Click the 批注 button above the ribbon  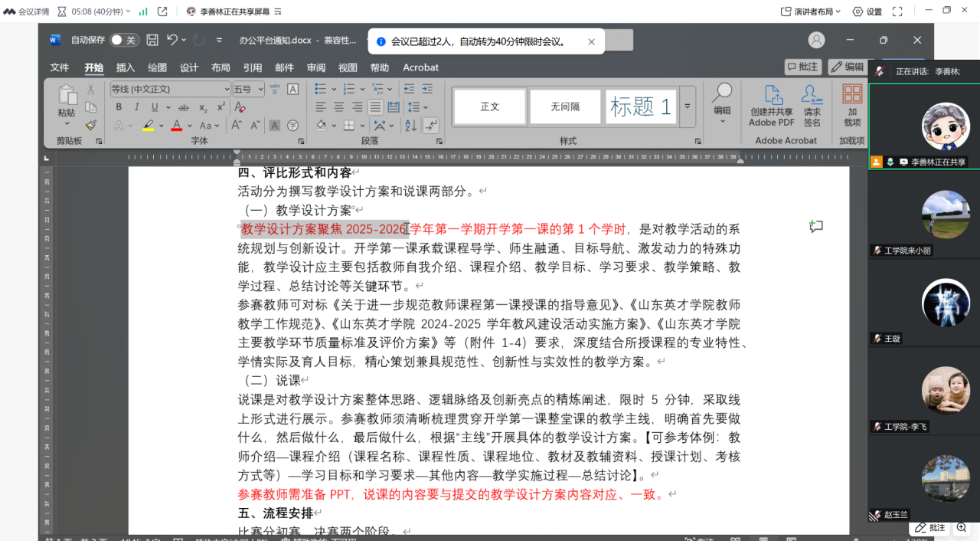[802, 67]
